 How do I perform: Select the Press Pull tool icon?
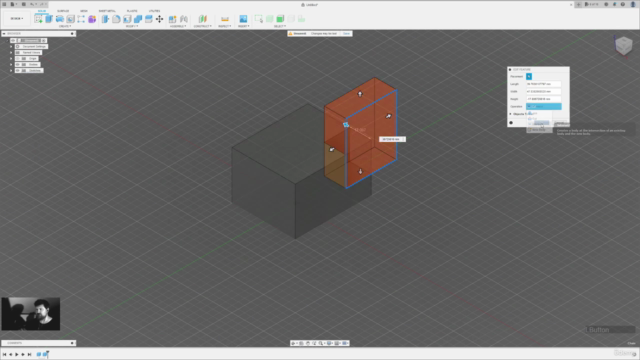click(105, 19)
